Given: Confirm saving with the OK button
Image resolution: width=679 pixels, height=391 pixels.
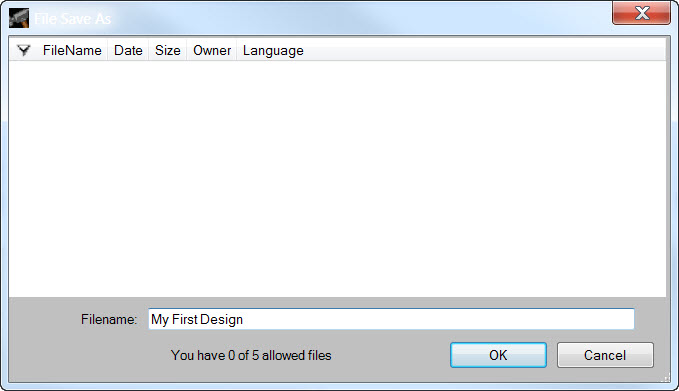Looking at the screenshot, I should click(x=498, y=355).
